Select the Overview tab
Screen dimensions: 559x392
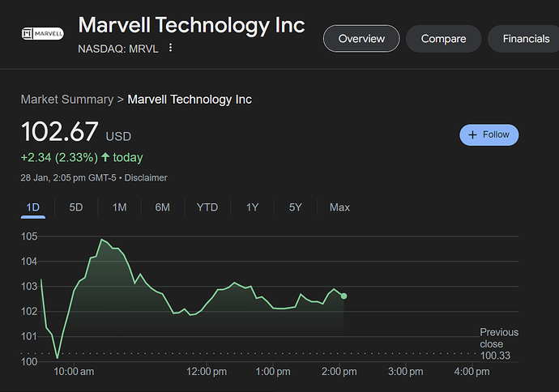(361, 38)
